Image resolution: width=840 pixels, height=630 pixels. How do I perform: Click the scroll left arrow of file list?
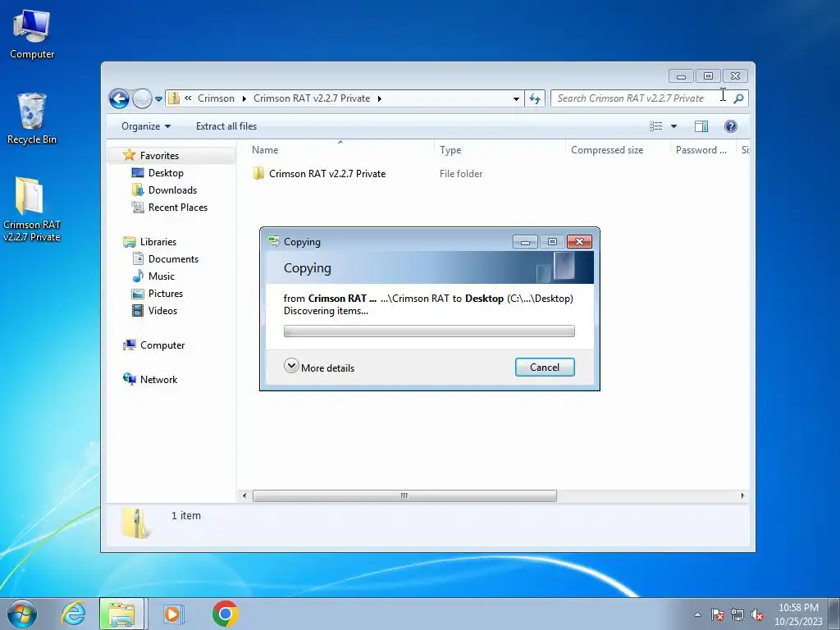coord(244,495)
